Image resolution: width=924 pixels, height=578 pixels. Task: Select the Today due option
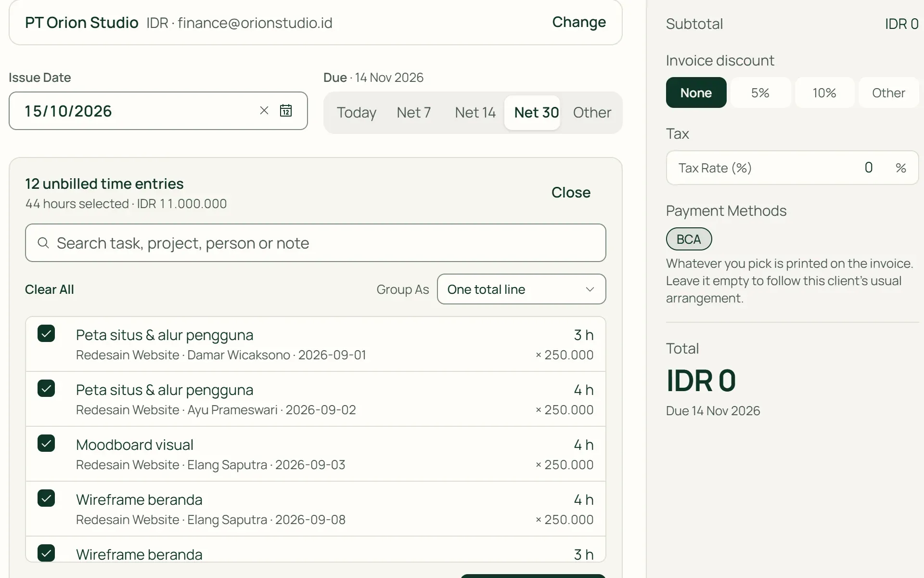(x=356, y=112)
